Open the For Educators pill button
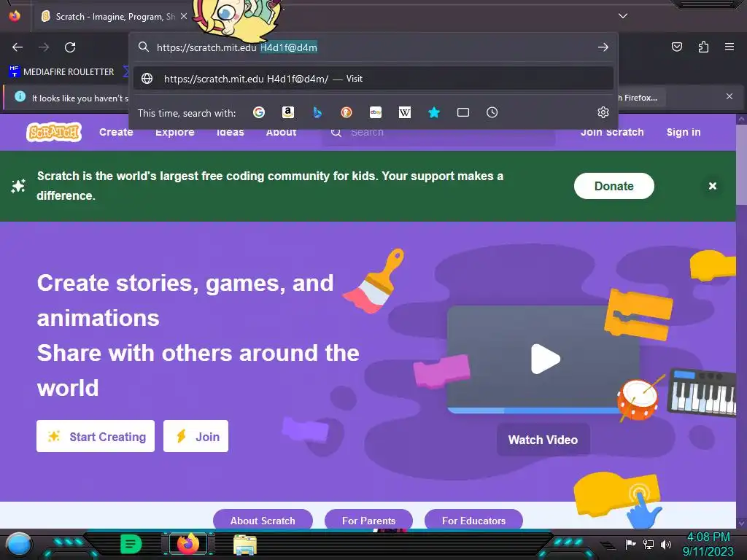The width and height of the screenshot is (747, 560). point(473,521)
